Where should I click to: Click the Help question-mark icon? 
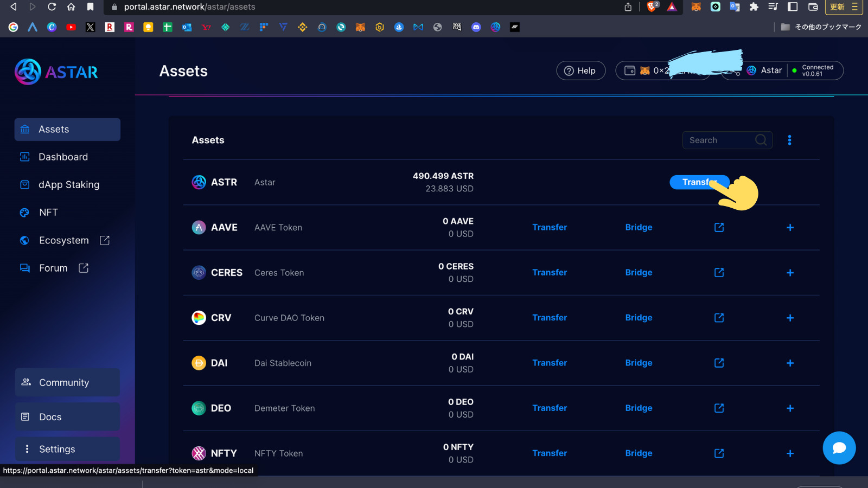569,70
